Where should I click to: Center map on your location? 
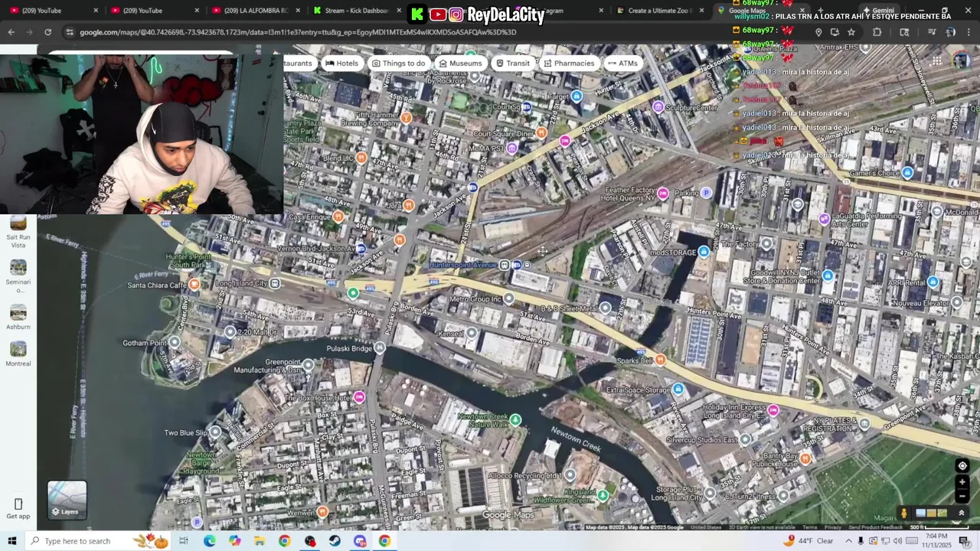962,466
